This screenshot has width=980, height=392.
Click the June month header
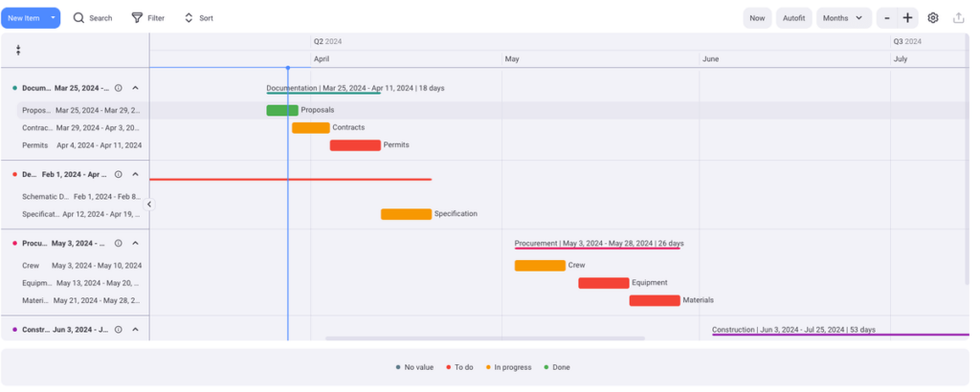coord(710,58)
